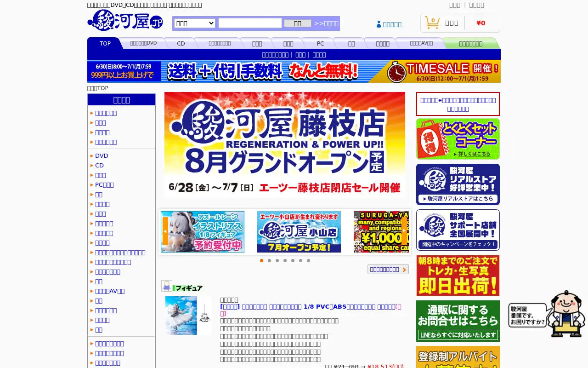Select the TOP navigation tab
The image size is (588, 368).
click(105, 43)
